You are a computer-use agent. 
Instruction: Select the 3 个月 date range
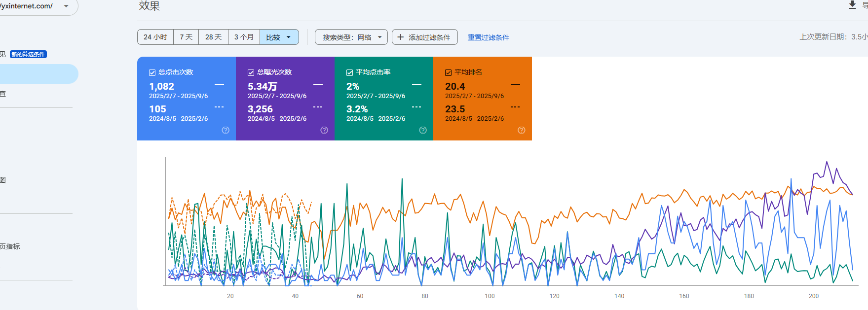(x=244, y=37)
